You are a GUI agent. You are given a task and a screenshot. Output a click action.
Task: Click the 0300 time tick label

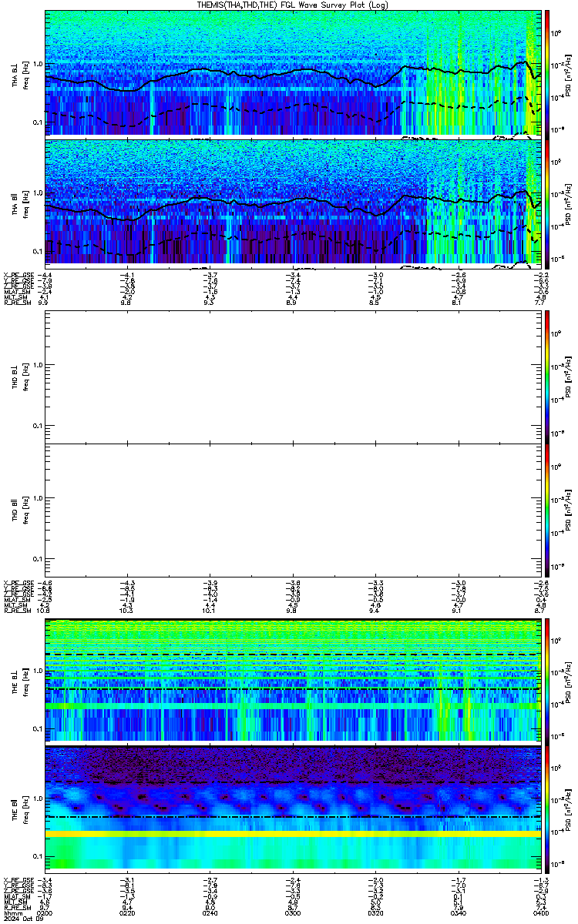click(x=292, y=912)
